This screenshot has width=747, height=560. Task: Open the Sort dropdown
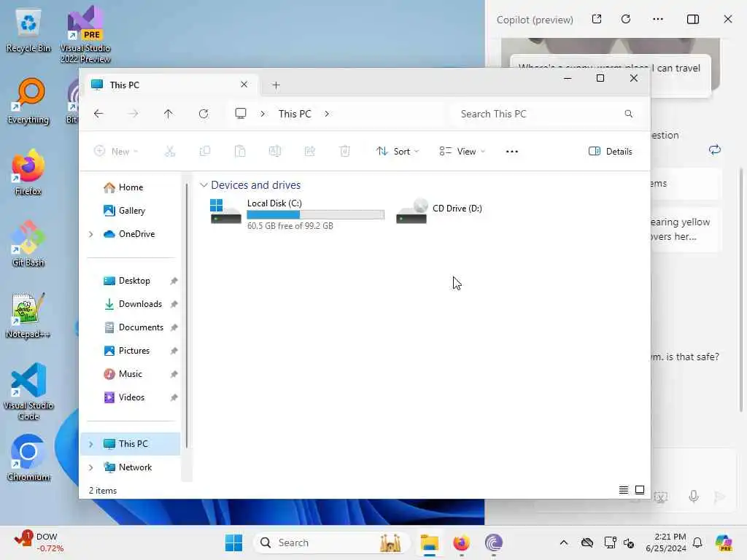pyautogui.click(x=398, y=152)
